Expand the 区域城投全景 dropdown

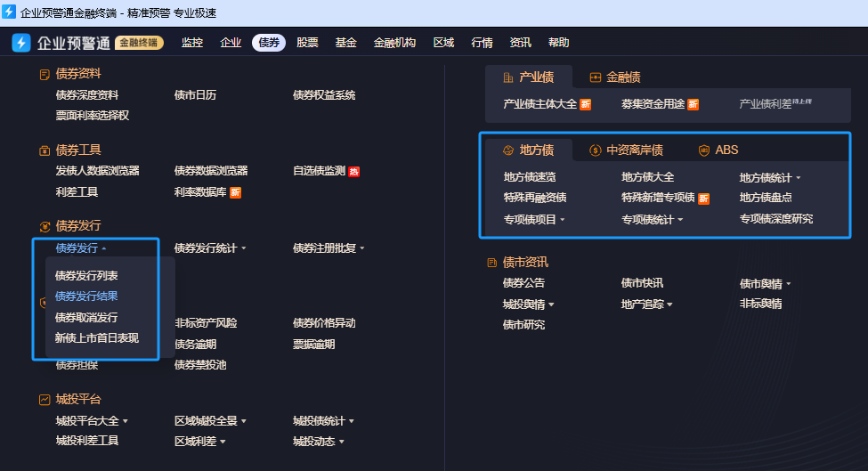click(x=210, y=421)
